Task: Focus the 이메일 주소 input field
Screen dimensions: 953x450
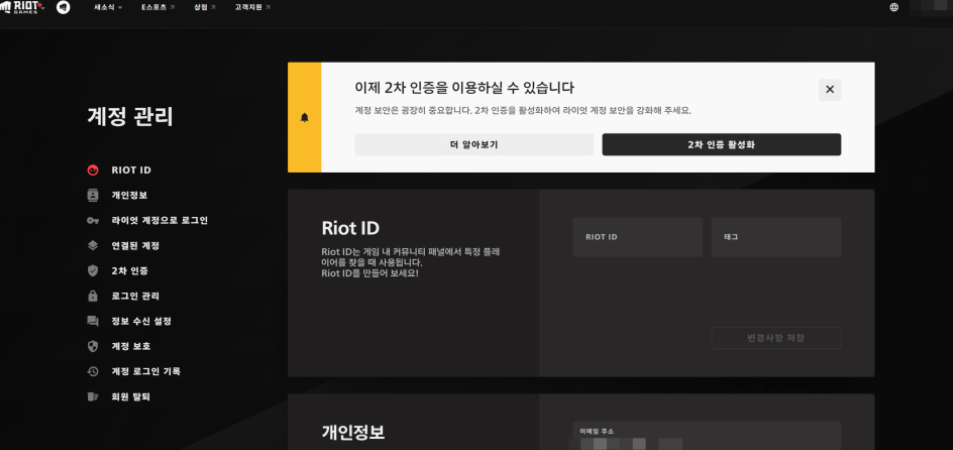Action: click(x=707, y=436)
